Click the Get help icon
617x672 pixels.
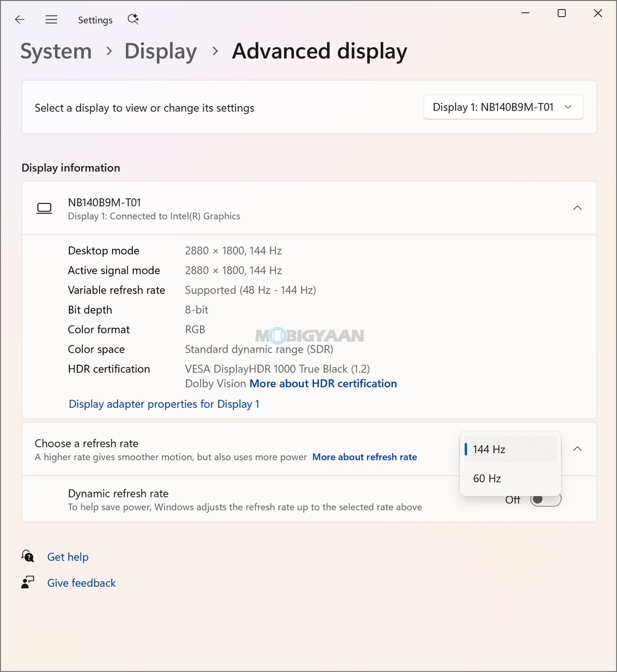point(27,556)
